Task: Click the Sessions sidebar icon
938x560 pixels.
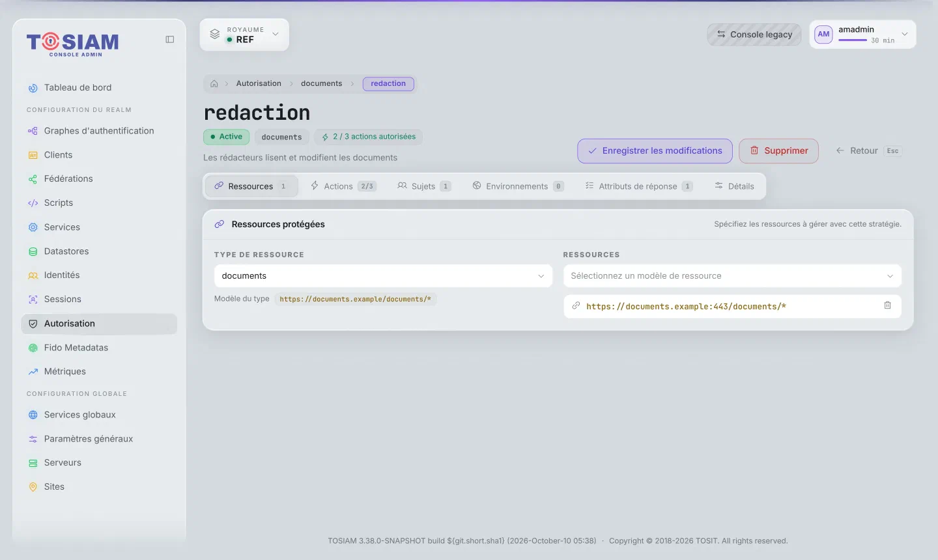Action: point(33,300)
